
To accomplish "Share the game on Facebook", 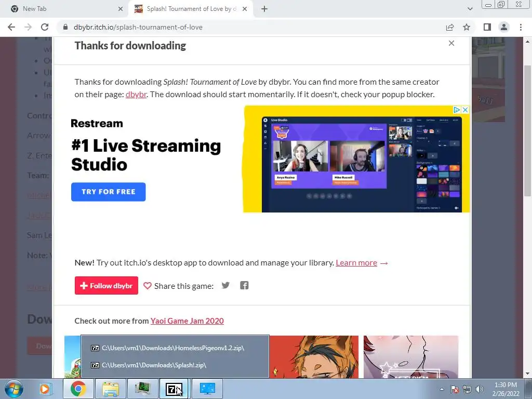I will click(244, 285).
